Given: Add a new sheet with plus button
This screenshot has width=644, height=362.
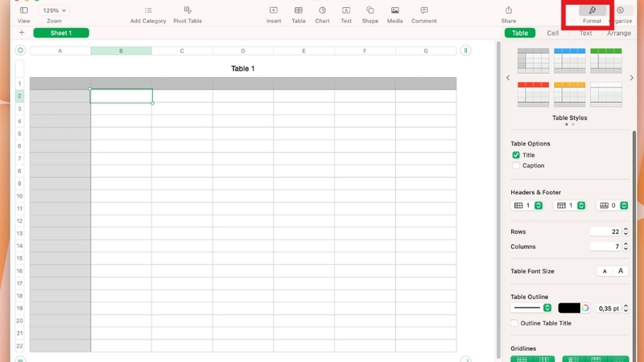Looking at the screenshot, I should [22, 33].
